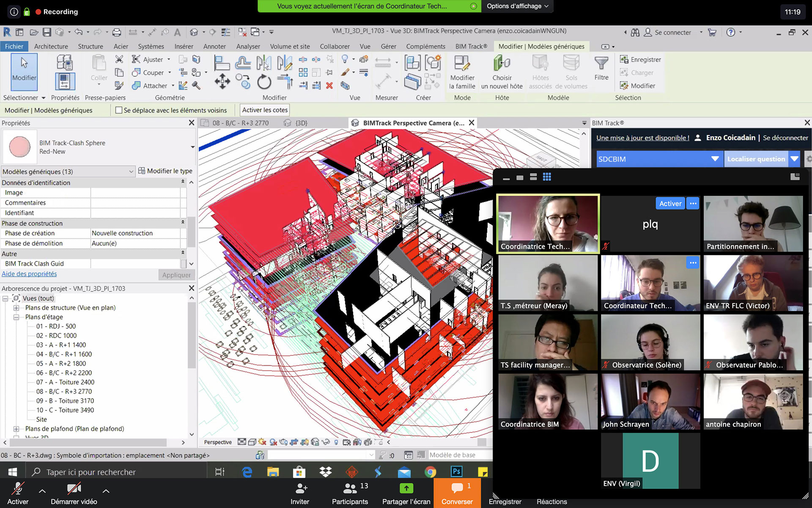Toggle Démarrer vidéo in Zoom
Image resolution: width=812 pixels, height=508 pixels.
click(x=74, y=494)
